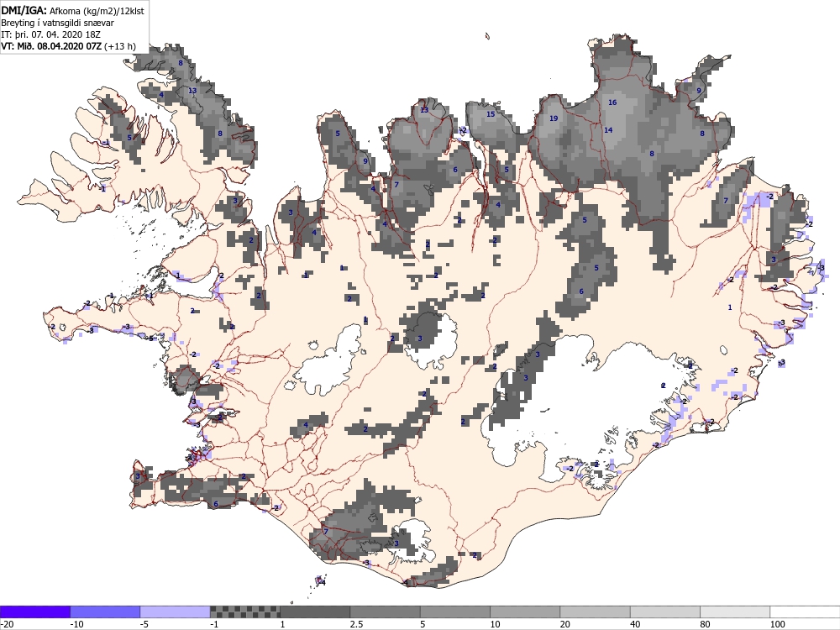The image size is (840, 630).
Task: Click the map value '14' in the northeast
Action: (x=608, y=130)
